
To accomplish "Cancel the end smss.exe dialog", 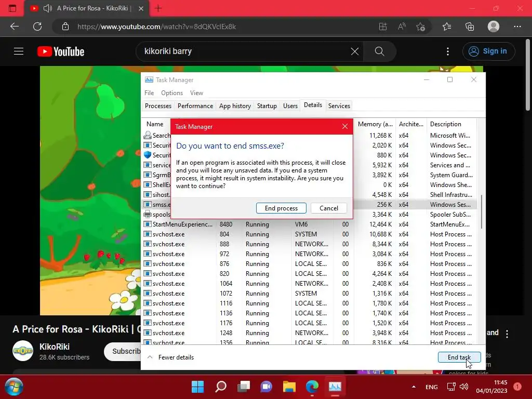I will coord(328,208).
